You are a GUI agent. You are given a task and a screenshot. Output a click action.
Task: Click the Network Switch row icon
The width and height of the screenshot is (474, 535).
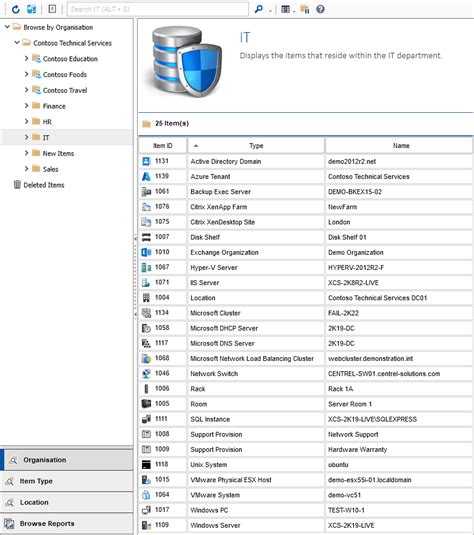point(146,374)
